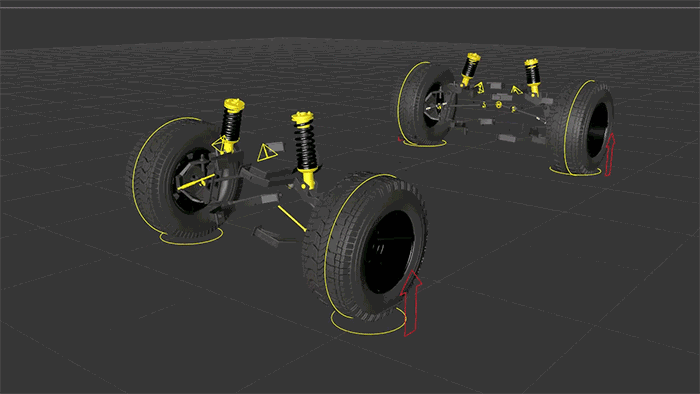
Task: Click yellow ground ring under nearest front tire
Action: point(369,322)
